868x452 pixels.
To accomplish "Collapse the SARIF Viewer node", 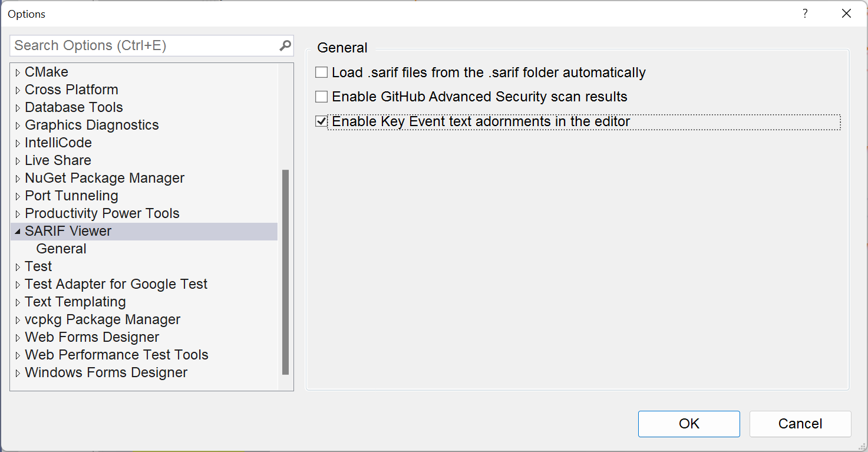I will click(x=18, y=232).
